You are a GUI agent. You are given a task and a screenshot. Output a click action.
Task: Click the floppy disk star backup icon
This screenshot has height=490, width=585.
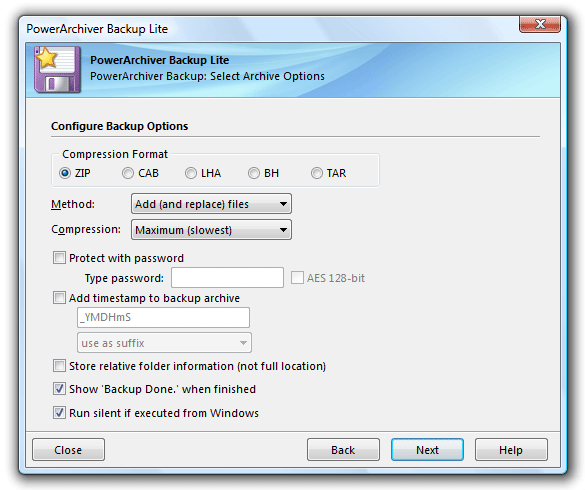tap(58, 69)
